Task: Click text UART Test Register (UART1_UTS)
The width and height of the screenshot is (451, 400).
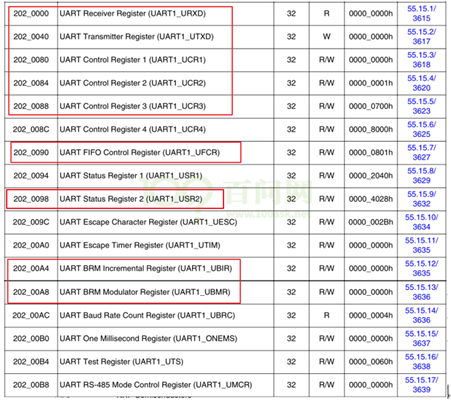Action: pyautogui.click(x=121, y=362)
